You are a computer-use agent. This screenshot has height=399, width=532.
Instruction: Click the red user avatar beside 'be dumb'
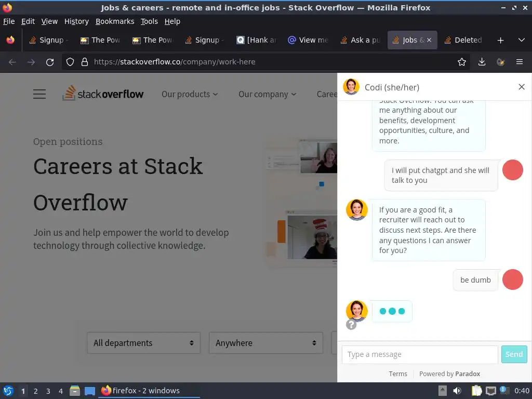pos(512,280)
